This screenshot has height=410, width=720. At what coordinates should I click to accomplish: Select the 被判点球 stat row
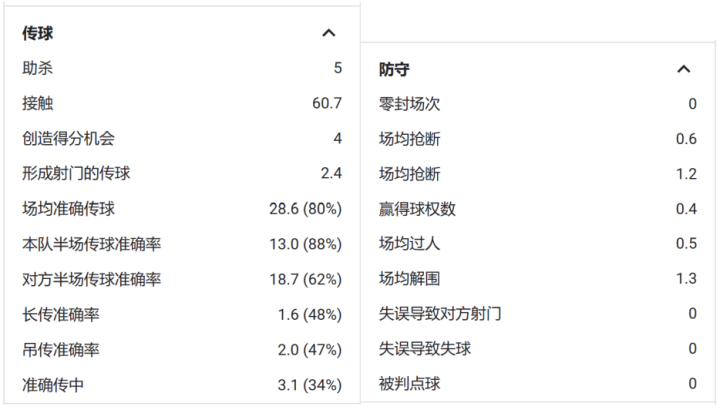pyautogui.click(x=409, y=384)
